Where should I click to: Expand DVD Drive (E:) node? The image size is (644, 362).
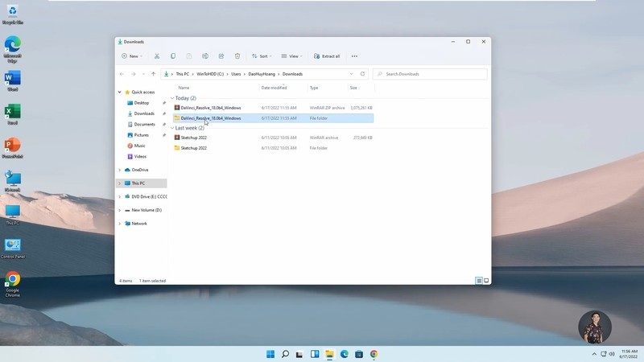[119, 196]
